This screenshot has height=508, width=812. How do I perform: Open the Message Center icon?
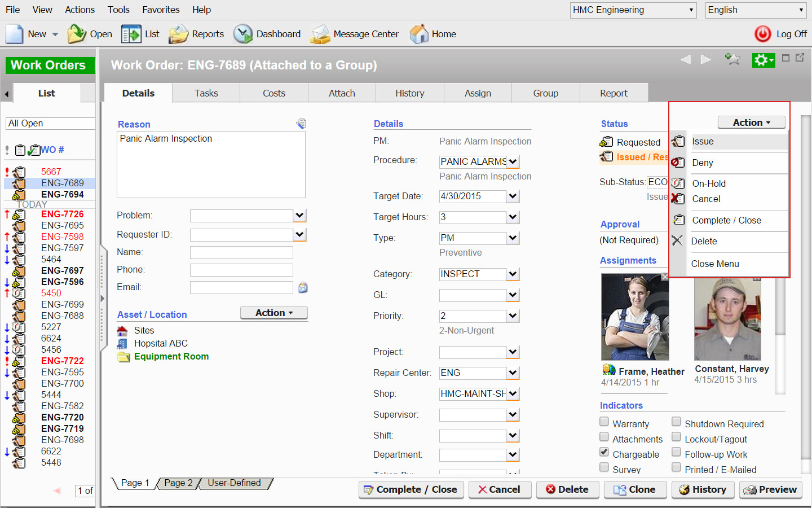pyautogui.click(x=320, y=34)
